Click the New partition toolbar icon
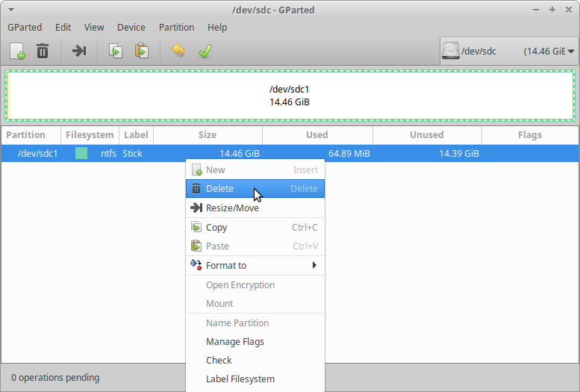 tap(17, 51)
